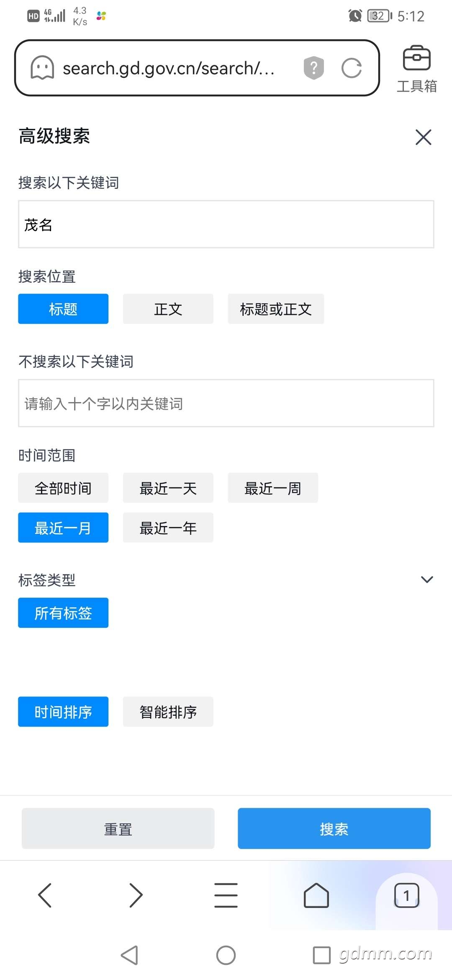Select 所有标签 tag option

63,613
